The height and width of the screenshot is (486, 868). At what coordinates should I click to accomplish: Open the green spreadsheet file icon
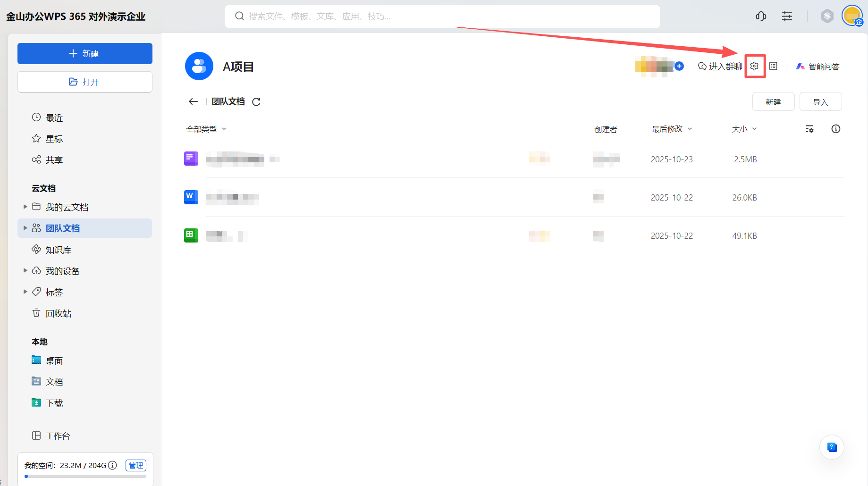(191, 235)
